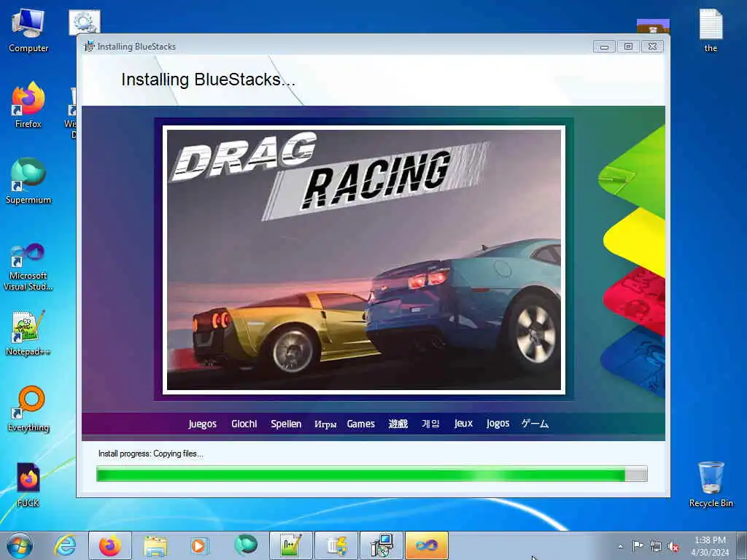Open the Recycle Bin on desktop
747x560 pixels.
click(x=711, y=484)
